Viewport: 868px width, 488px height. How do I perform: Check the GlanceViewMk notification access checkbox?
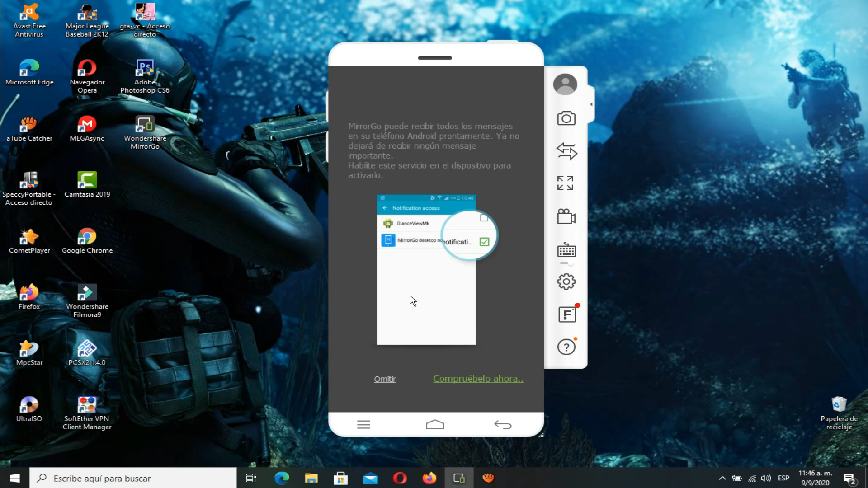pyautogui.click(x=484, y=218)
